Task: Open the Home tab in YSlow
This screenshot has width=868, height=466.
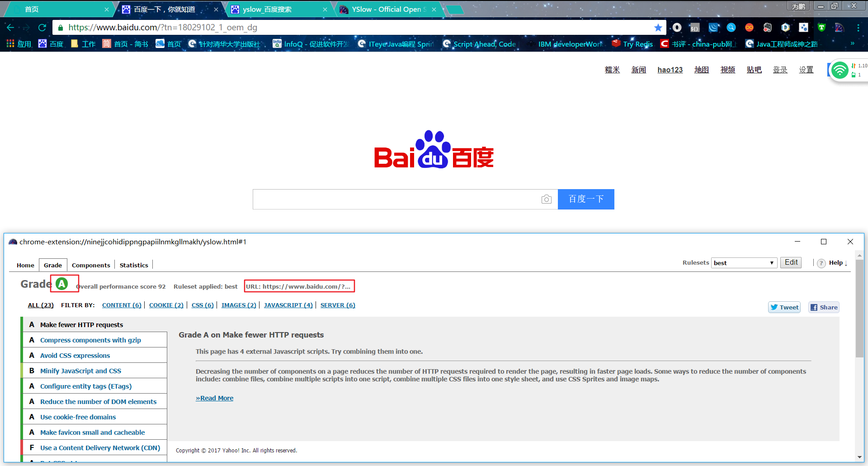Action: tap(25, 265)
